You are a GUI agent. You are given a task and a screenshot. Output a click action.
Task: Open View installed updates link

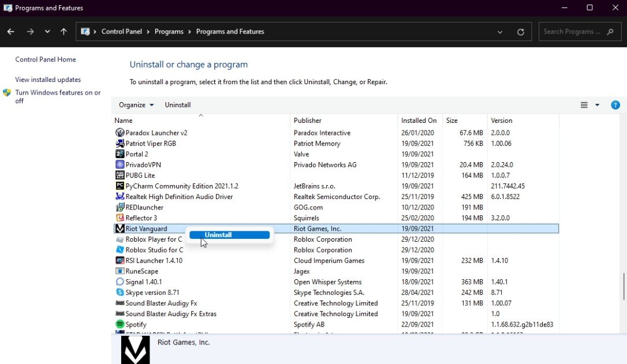click(x=48, y=80)
